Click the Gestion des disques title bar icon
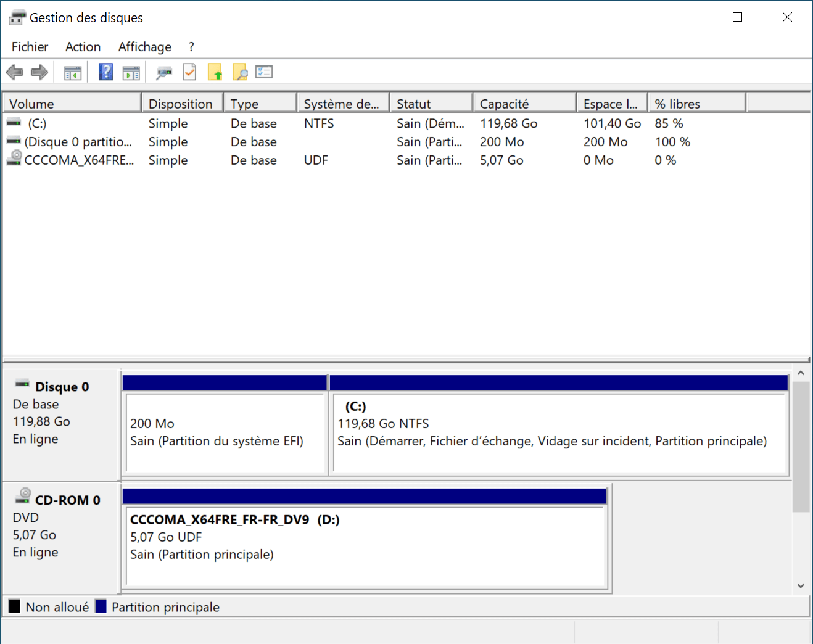The width and height of the screenshot is (813, 644). coord(17,17)
